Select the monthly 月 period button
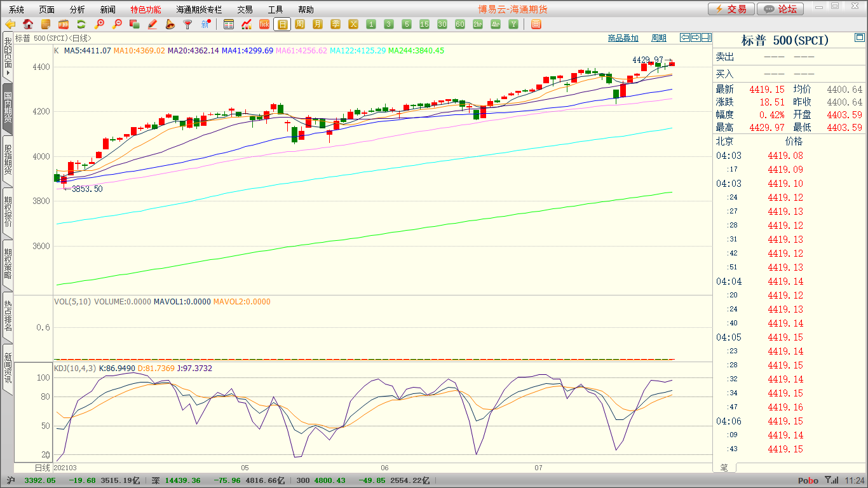The width and height of the screenshot is (868, 488). (x=318, y=25)
